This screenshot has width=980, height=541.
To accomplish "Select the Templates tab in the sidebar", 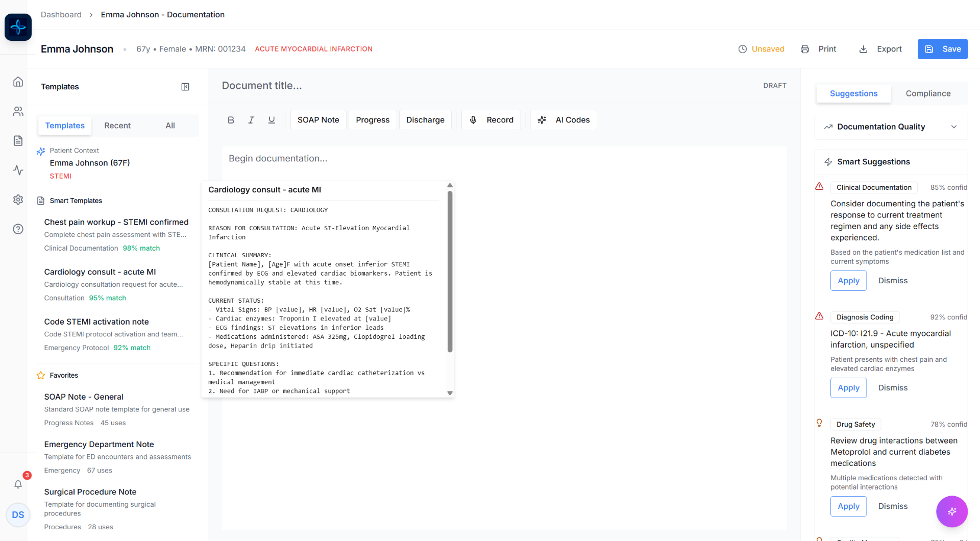I will pyautogui.click(x=65, y=126).
